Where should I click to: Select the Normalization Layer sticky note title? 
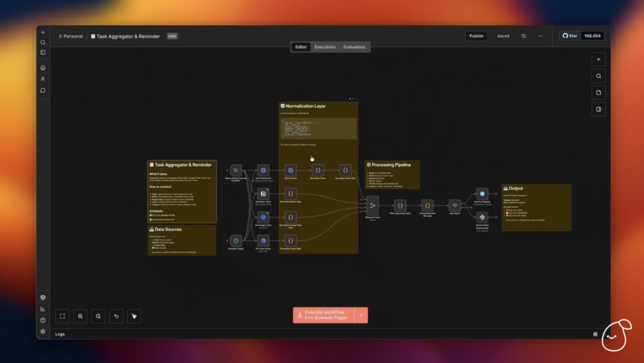[306, 106]
